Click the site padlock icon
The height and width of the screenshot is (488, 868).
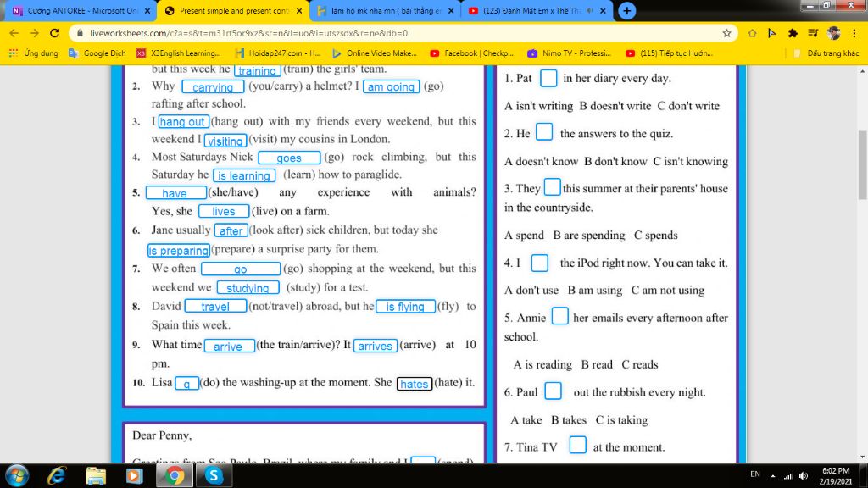click(80, 33)
